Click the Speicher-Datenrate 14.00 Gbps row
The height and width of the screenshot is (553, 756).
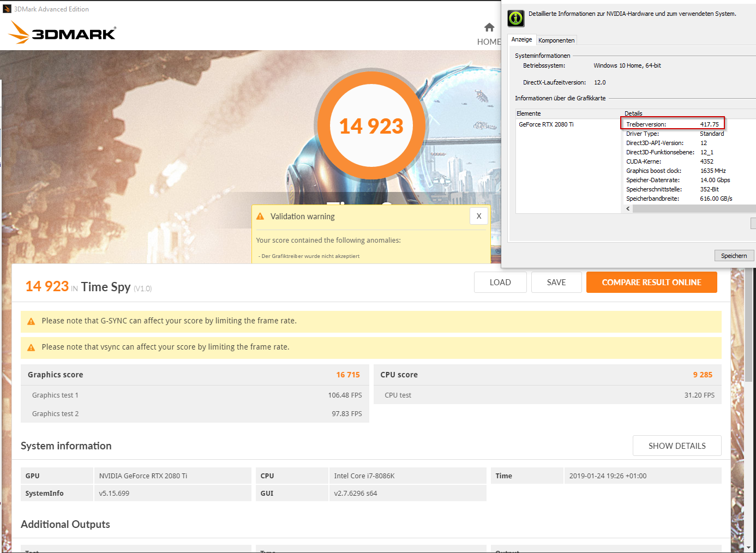[x=678, y=180]
